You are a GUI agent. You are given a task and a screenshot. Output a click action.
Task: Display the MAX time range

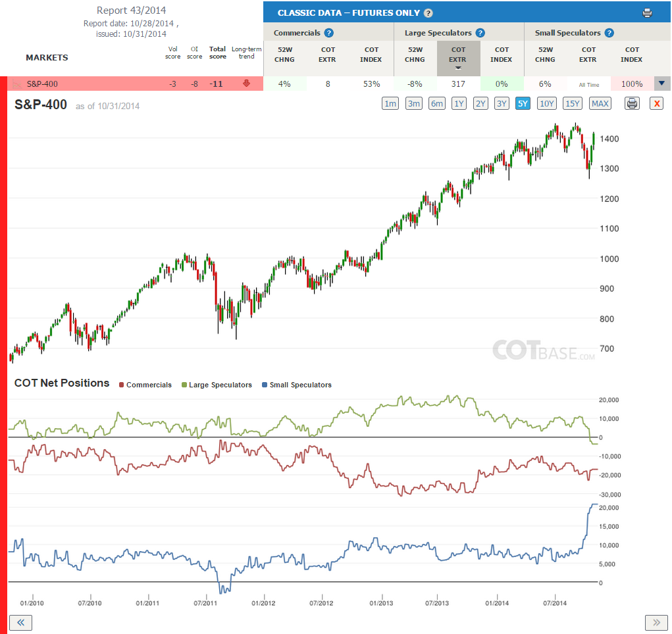600,104
